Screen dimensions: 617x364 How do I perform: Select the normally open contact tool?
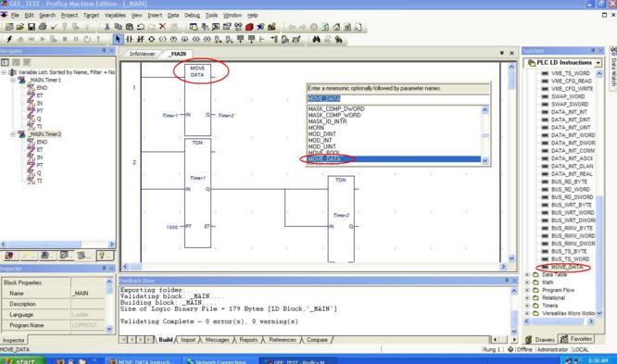point(129,39)
